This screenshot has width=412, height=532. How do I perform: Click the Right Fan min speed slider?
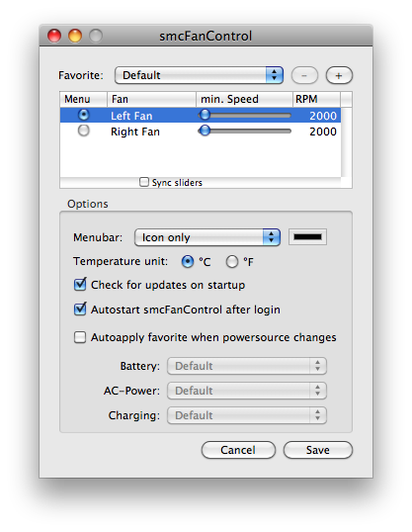coord(244,131)
